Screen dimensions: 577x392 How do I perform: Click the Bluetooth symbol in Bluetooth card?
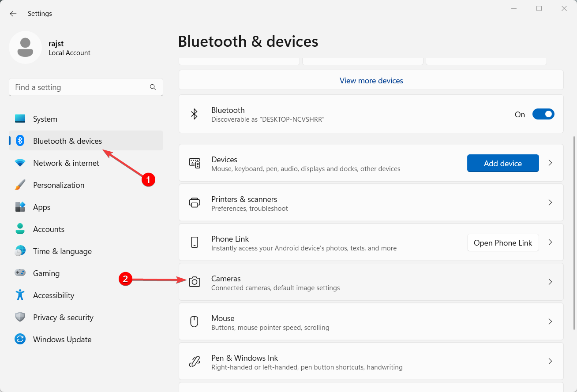[194, 114]
